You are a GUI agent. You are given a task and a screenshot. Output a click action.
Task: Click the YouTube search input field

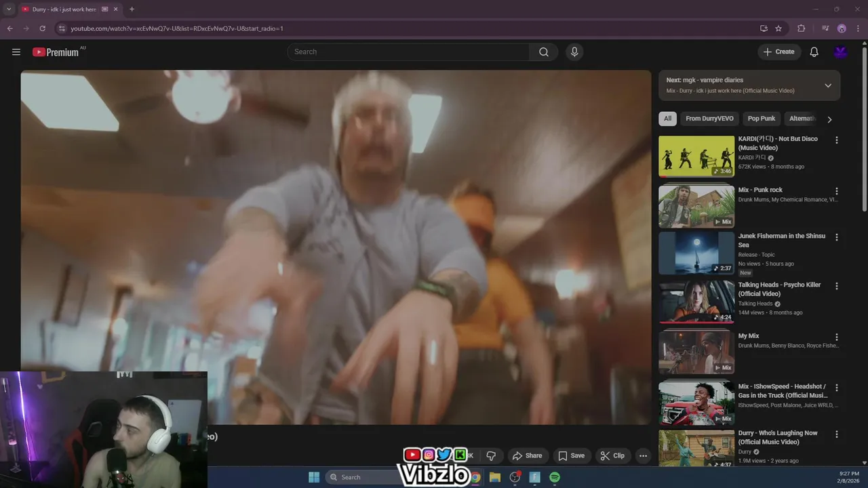(x=408, y=52)
